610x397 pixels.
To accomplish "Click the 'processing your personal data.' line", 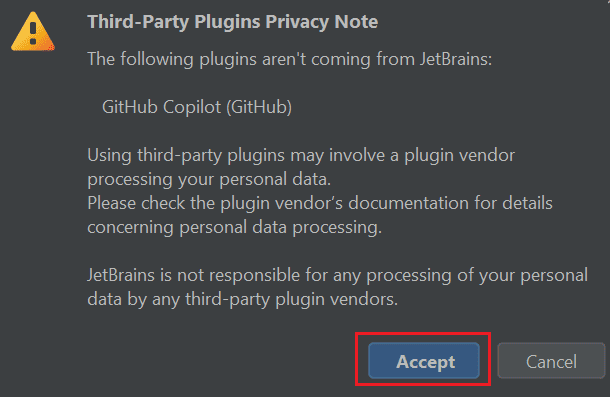I will [209, 179].
